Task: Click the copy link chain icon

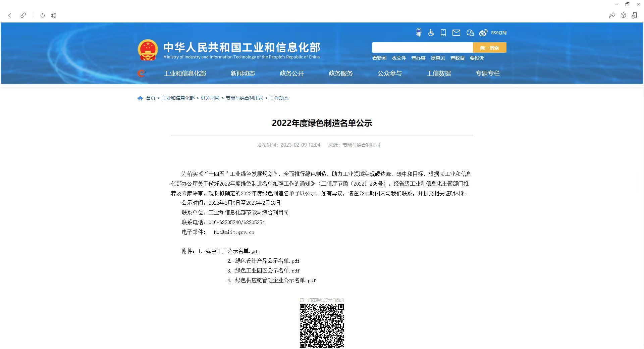Action: 23,15
